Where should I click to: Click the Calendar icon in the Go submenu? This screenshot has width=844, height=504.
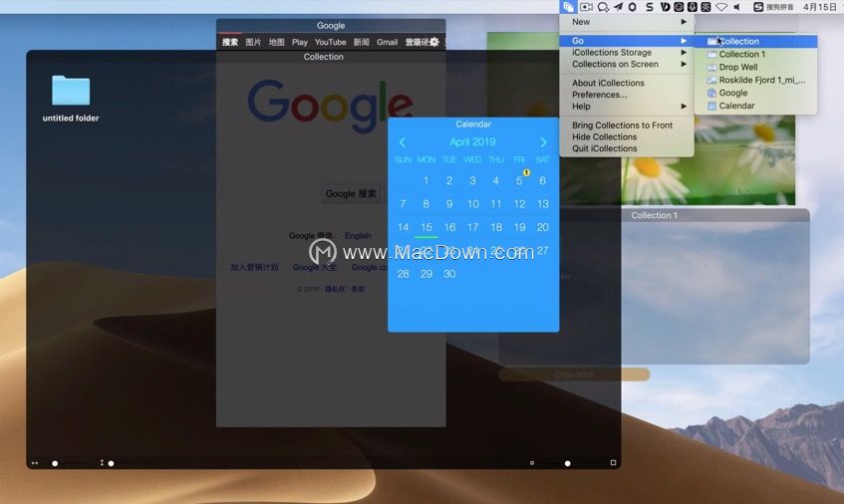(711, 106)
